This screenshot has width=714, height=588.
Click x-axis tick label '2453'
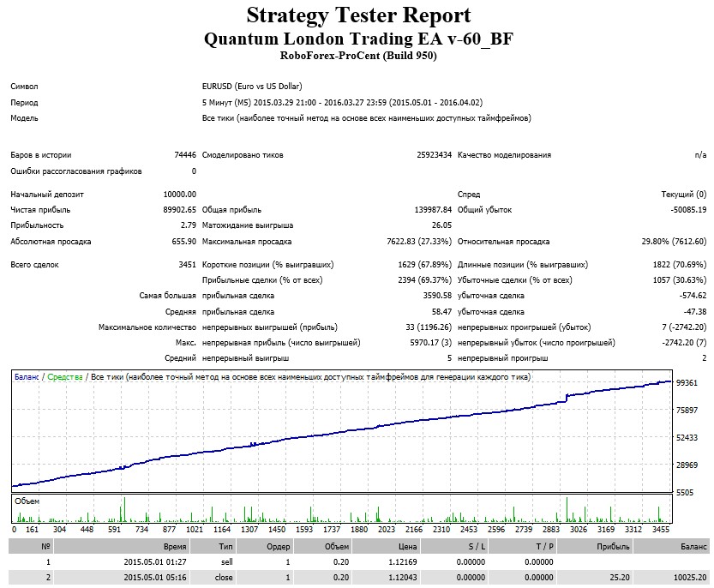(x=469, y=530)
